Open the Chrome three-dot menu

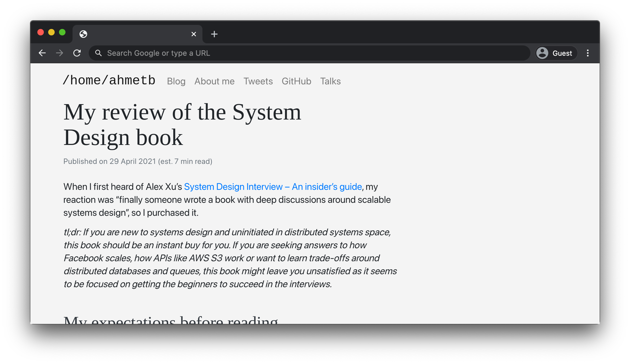pyautogui.click(x=588, y=53)
